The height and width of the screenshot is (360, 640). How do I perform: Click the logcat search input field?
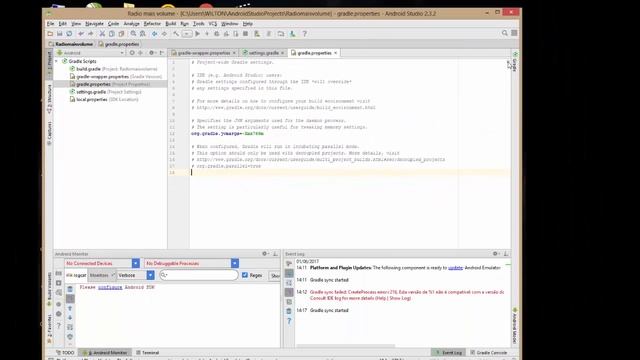199,276
